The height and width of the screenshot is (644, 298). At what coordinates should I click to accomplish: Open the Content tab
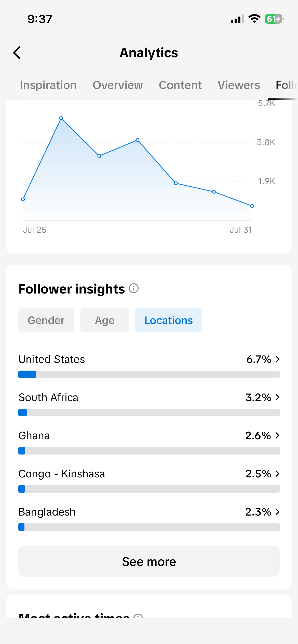click(x=180, y=85)
